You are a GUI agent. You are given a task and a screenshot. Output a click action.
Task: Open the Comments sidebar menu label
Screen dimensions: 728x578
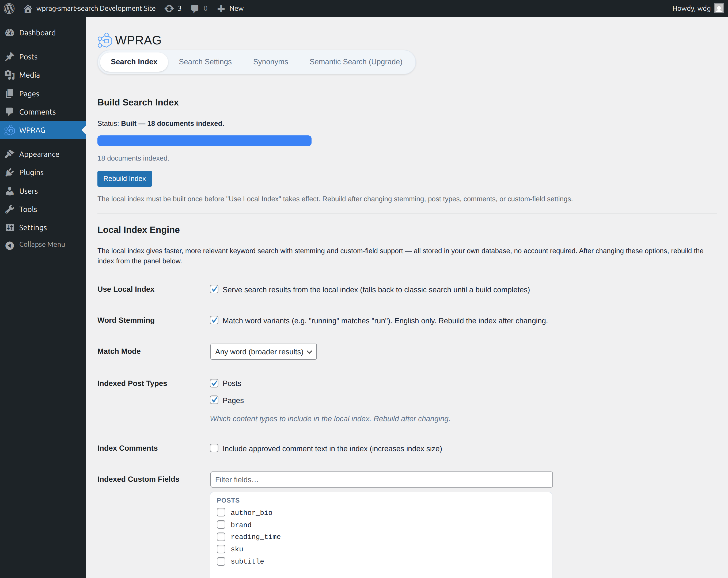(x=37, y=112)
